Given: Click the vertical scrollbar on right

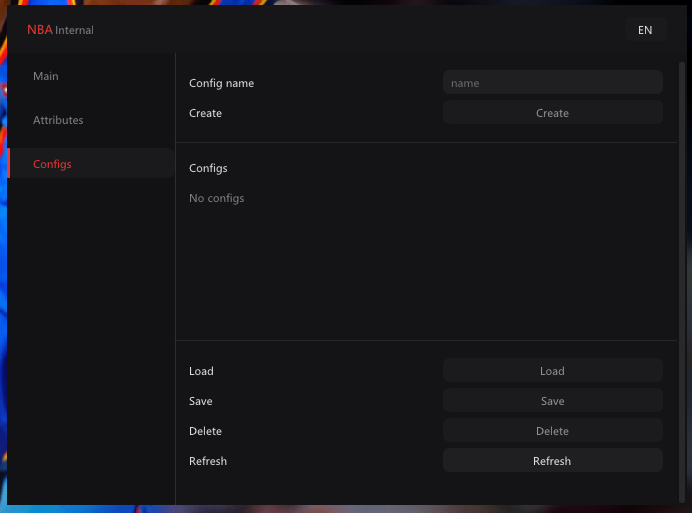Looking at the screenshot, I should click(x=681, y=282).
